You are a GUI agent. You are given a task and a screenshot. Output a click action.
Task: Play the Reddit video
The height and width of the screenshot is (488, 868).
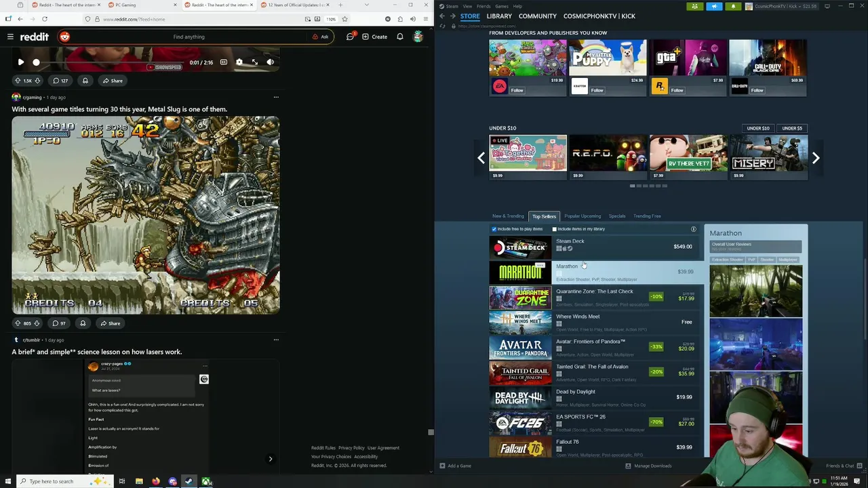20,62
